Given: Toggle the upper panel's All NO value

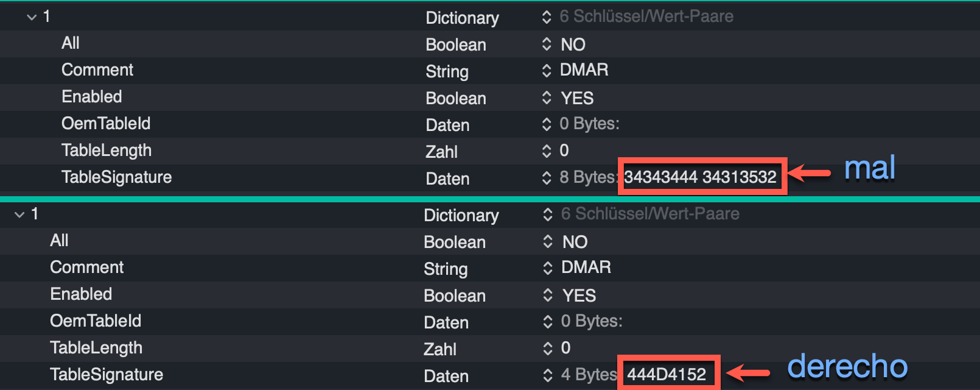Looking at the screenshot, I should tap(573, 44).
